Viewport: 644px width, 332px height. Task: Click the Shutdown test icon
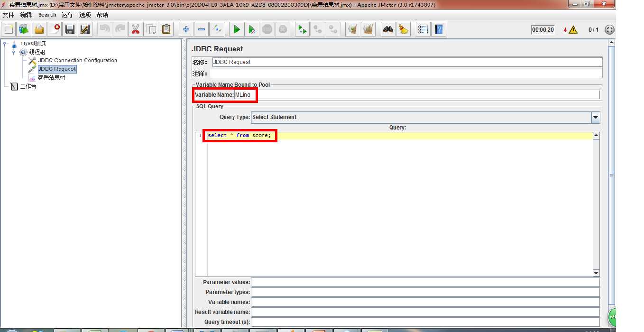[x=283, y=29]
